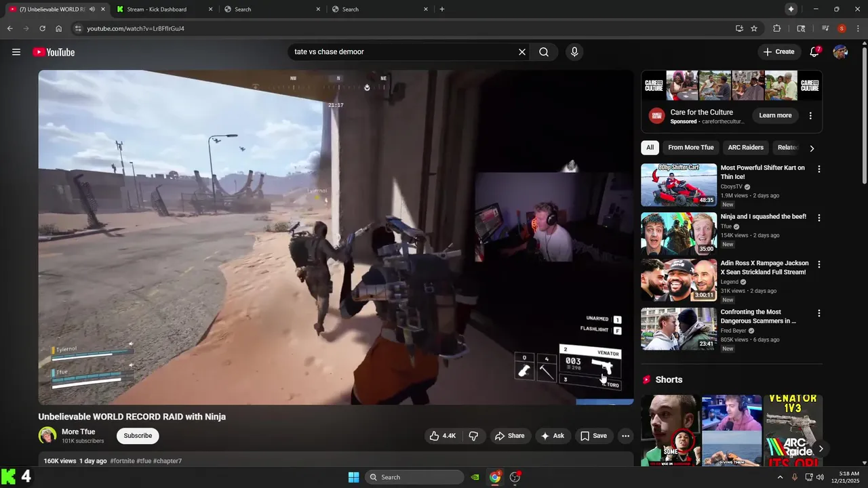The width and height of the screenshot is (868, 488).
Task: View site information icon in address bar
Action: click(x=78, y=28)
